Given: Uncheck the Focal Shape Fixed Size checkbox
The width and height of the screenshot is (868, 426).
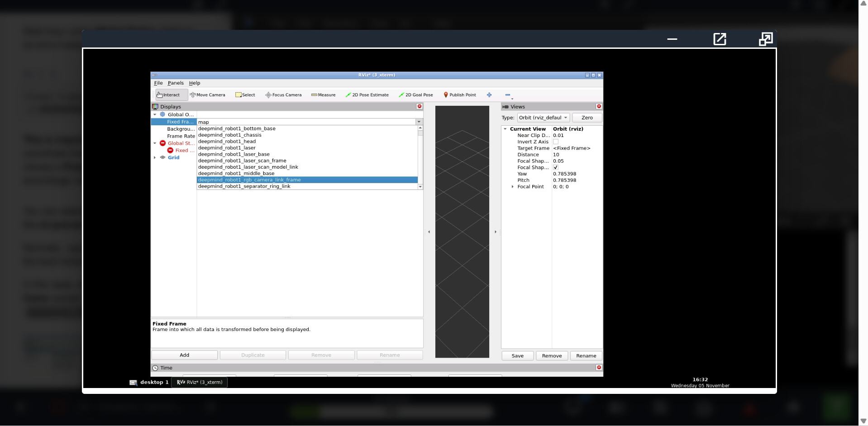Looking at the screenshot, I should click(x=556, y=167).
